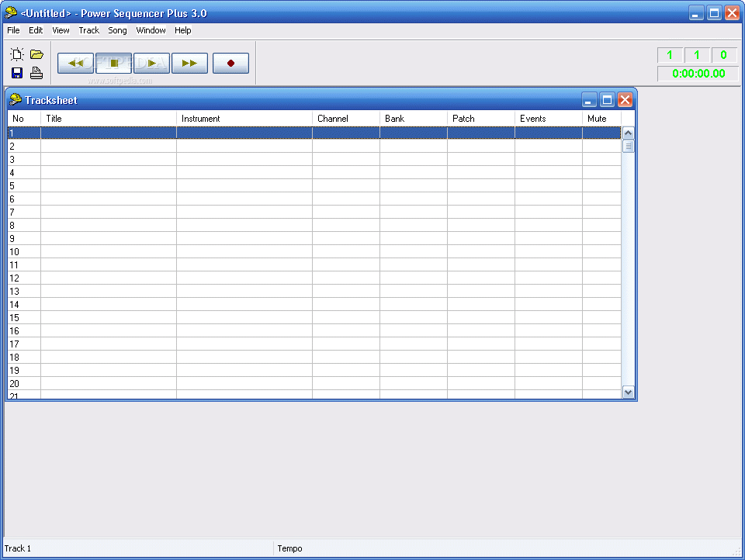
Task: Open the Track menu
Action: (88, 30)
